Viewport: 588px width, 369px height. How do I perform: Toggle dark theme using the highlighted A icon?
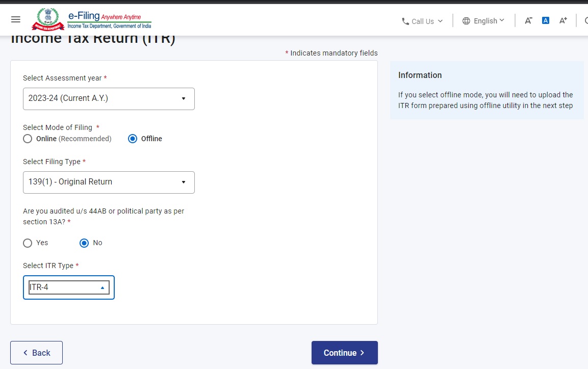(545, 20)
